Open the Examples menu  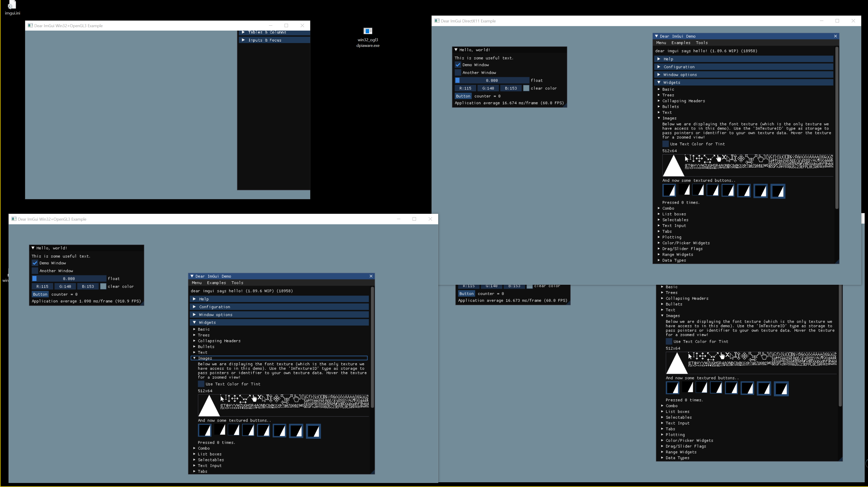point(216,282)
